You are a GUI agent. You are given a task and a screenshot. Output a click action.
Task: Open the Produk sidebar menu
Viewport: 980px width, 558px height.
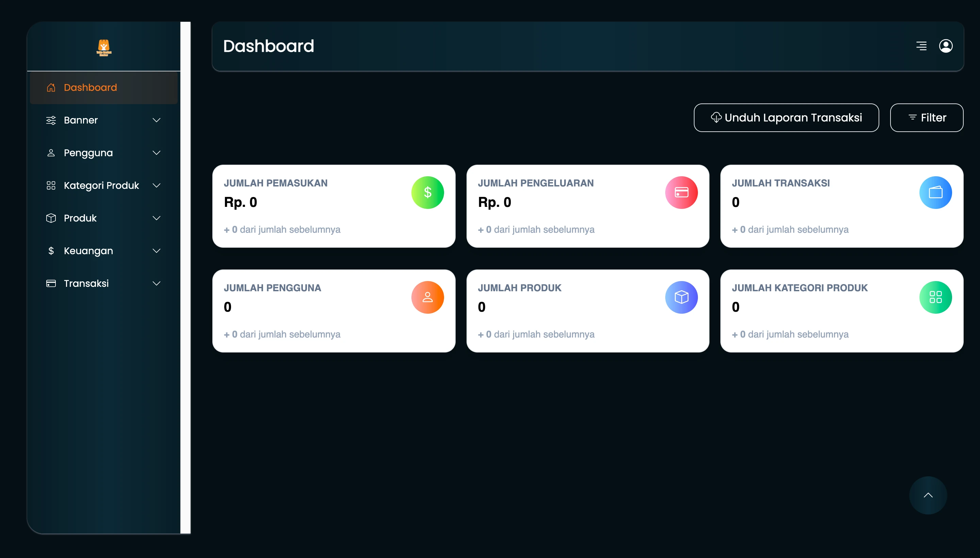coord(81,218)
